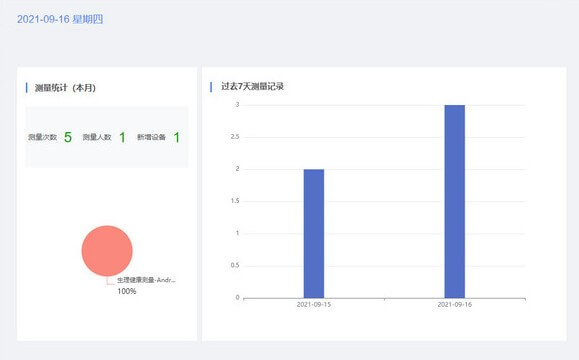The width and height of the screenshot is (579, 360).
Task: Click the y-axis label 3
Action: tap(237, 104)
